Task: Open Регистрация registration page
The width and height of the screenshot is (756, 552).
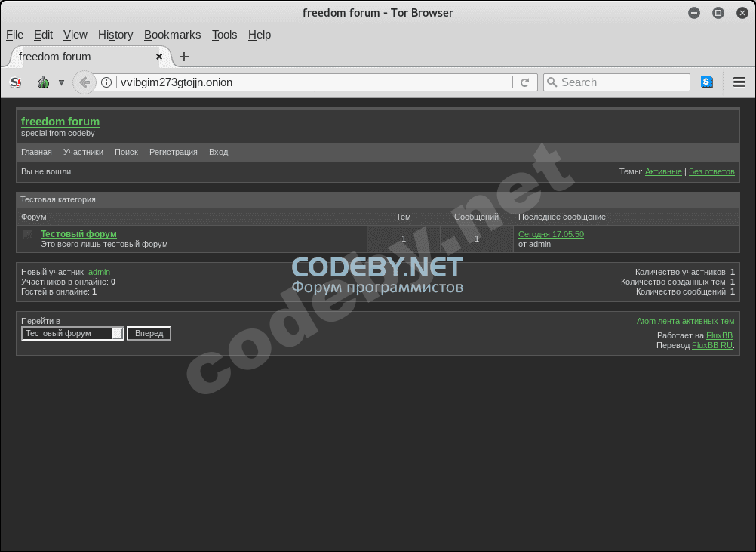Action: click(x=173, y=152)
